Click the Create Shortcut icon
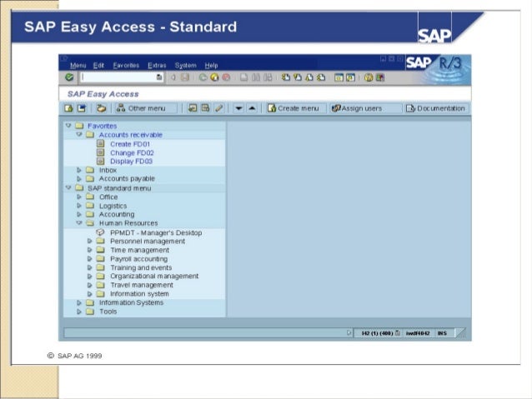Screen dimensions: 532x399 click(x=350, y=77)
